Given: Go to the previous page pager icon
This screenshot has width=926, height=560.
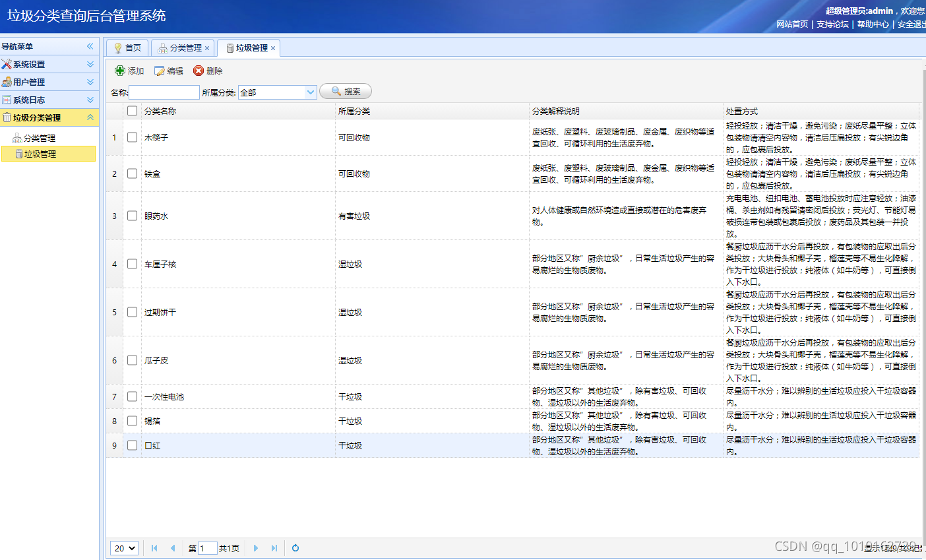Looking at the screenshot, I should pos(173,548).
